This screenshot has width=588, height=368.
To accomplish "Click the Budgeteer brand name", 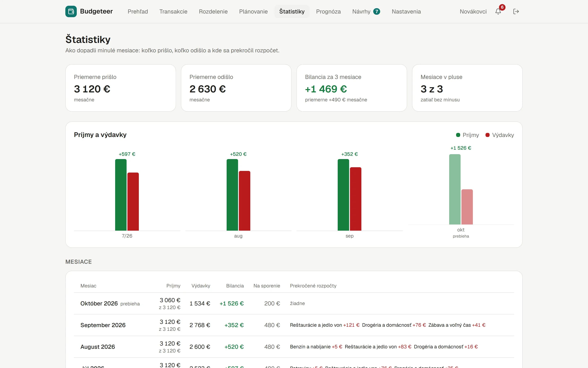I will tap(96, 11).
